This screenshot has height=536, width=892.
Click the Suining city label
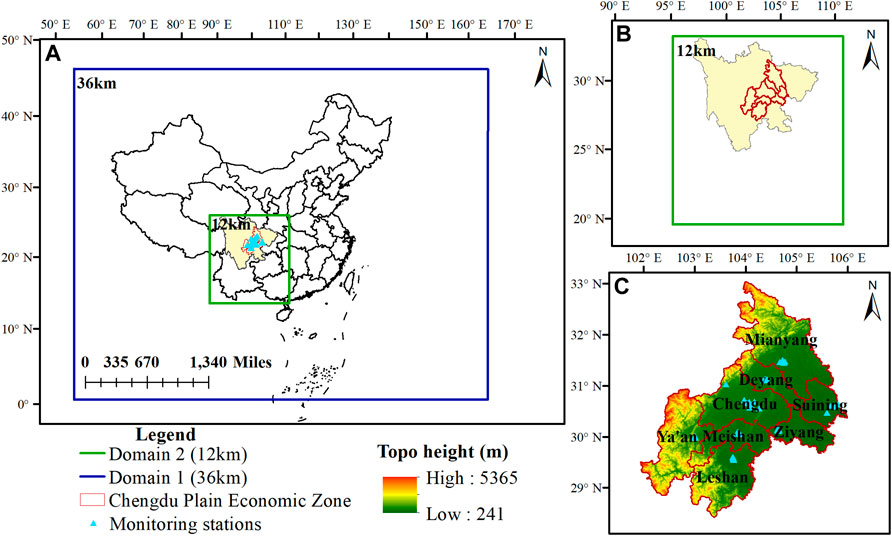820,406
